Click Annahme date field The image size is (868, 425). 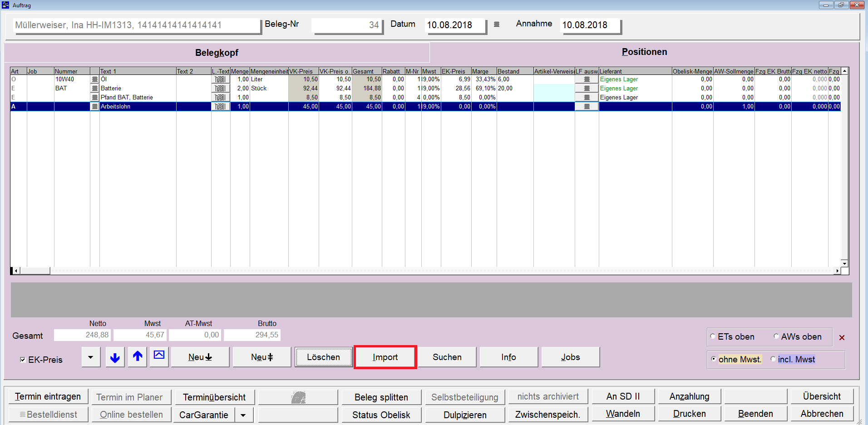pos(591,25)
